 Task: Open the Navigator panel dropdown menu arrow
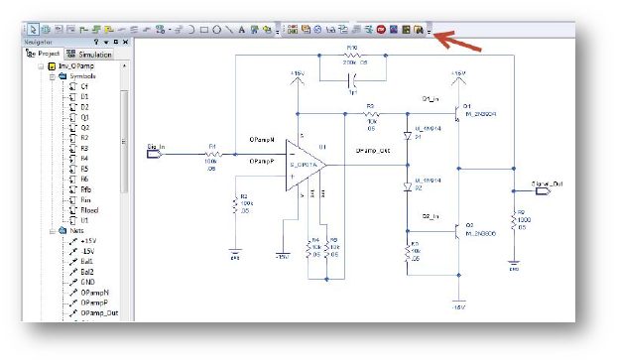tap(106, 42)
